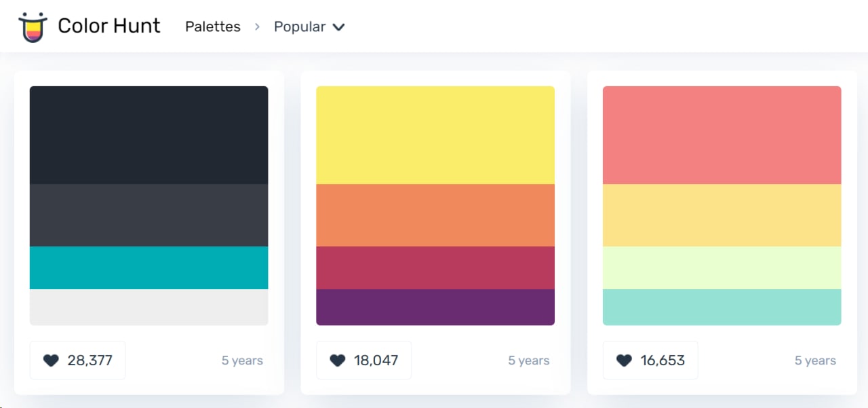Click the heart icon with 16,653 likes
Image resolution: width=868 pixels, height=408 pixels.
[624, 360]
